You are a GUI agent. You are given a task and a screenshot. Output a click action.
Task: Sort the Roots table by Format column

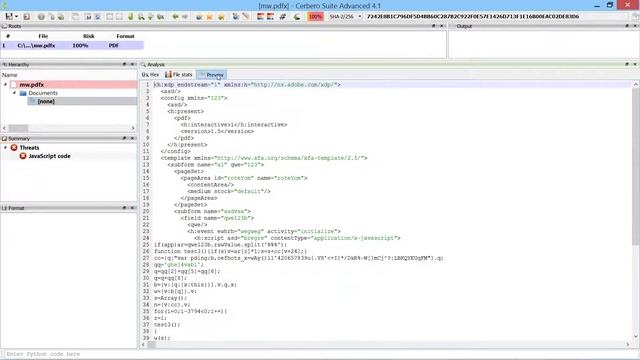coord(125,36)
